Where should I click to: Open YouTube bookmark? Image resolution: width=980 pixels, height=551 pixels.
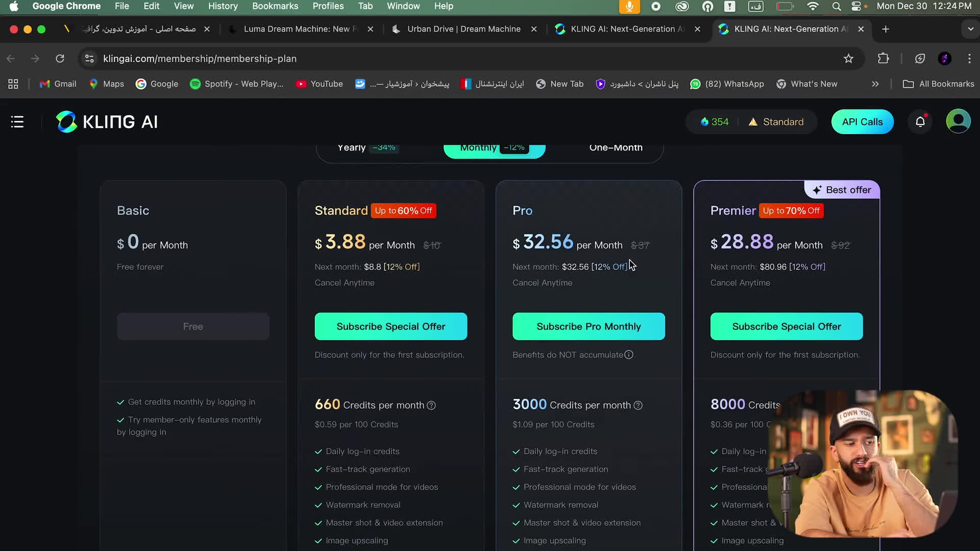click(x=320, y=84)
